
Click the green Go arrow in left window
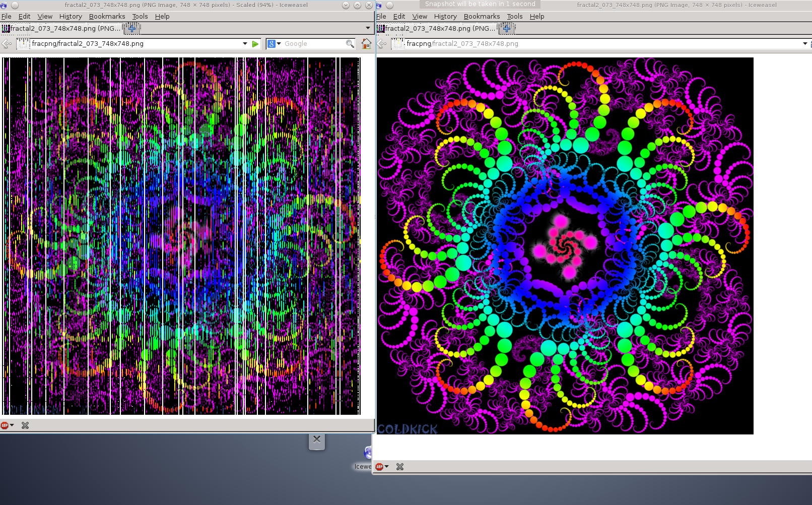pos(255,44)
